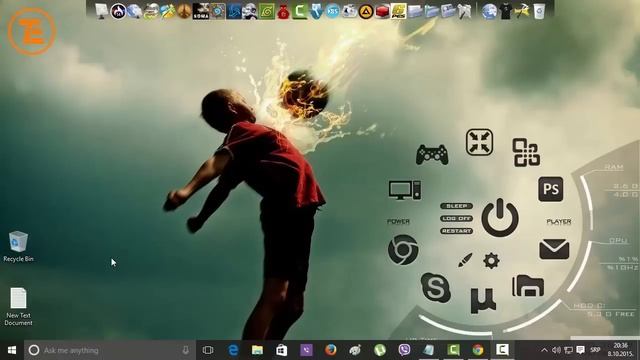Click the PLAYER label in the launcher

tap(559, 222)
